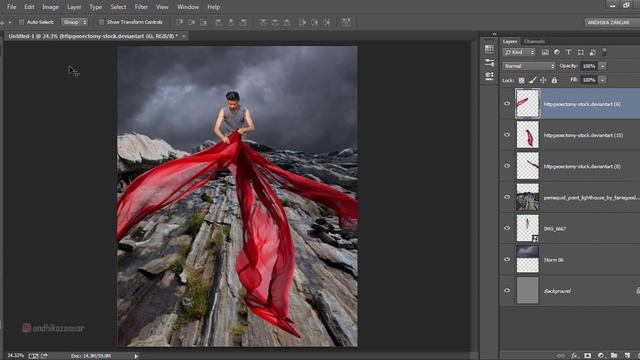Click align left edges icon
The width and height of the screenshot is (640, 360).
[x=219, y=22]
